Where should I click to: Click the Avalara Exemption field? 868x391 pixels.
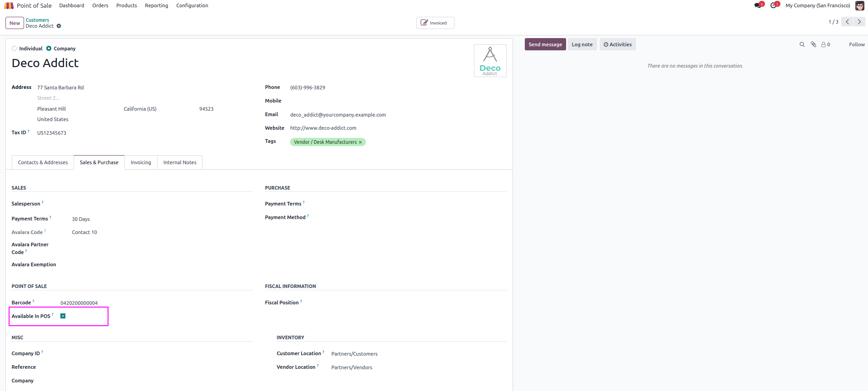coord(162,265)
